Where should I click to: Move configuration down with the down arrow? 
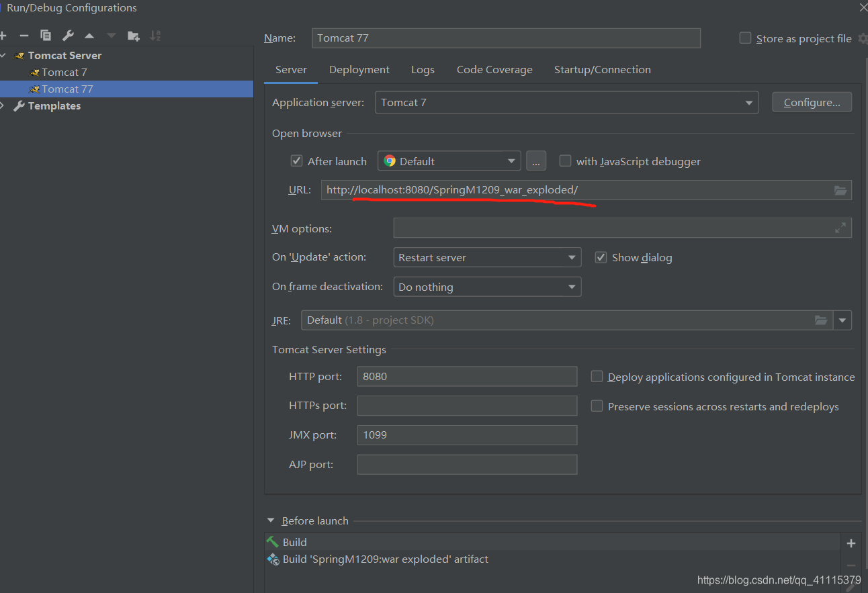pyautogui.click(x=112, y=36)
